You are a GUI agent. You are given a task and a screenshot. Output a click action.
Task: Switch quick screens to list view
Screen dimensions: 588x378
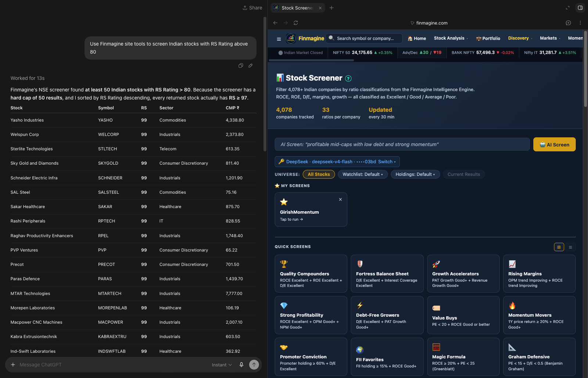click(570, 247)
